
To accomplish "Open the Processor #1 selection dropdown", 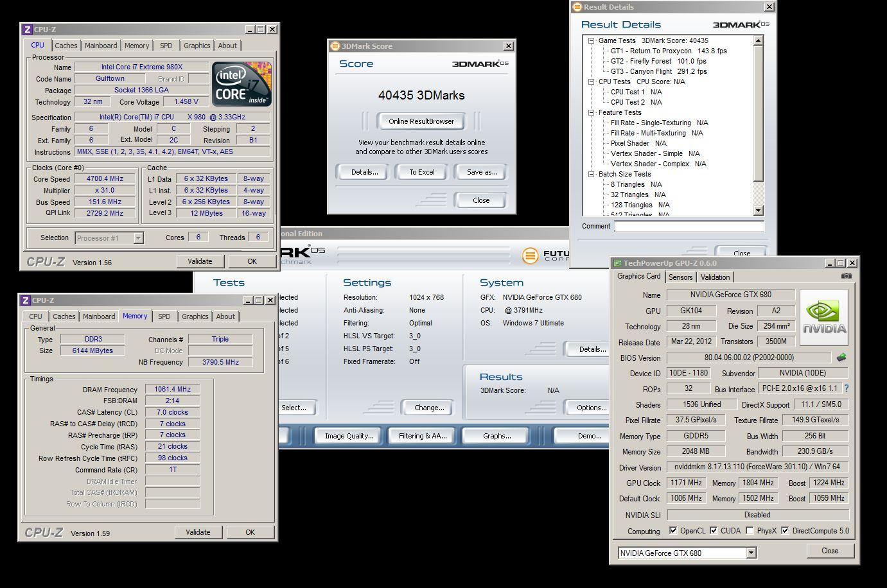I will pos(138,238).
